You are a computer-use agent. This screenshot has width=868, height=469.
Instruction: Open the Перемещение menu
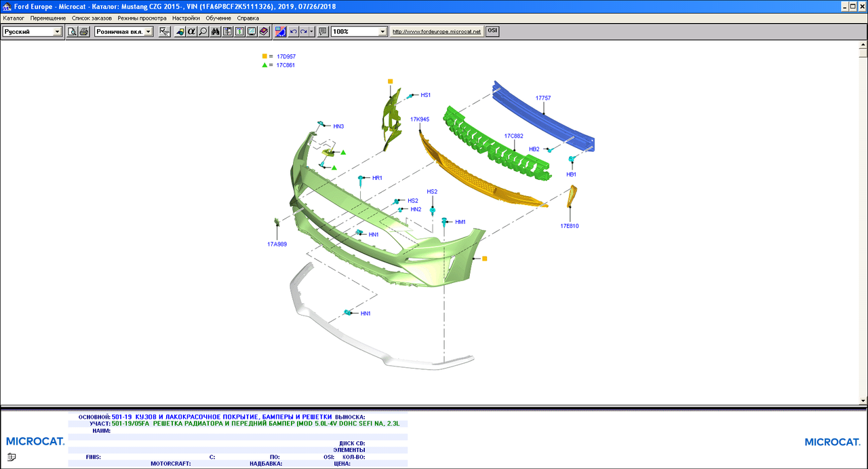[x=48, y=18]
